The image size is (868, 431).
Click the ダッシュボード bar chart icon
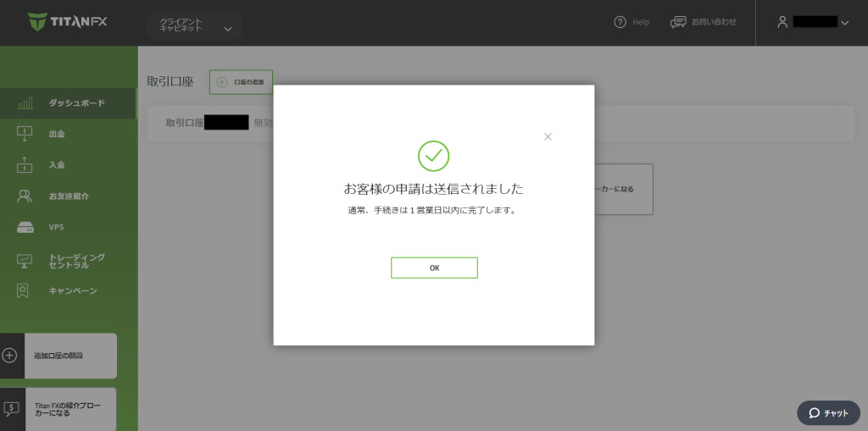(25, 103)
